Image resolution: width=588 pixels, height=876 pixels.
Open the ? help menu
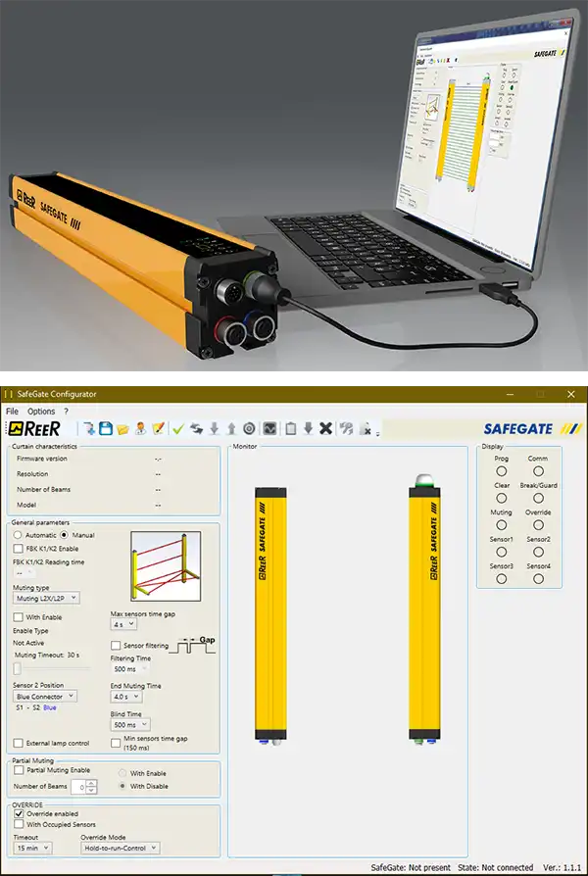tap(66, 412)
